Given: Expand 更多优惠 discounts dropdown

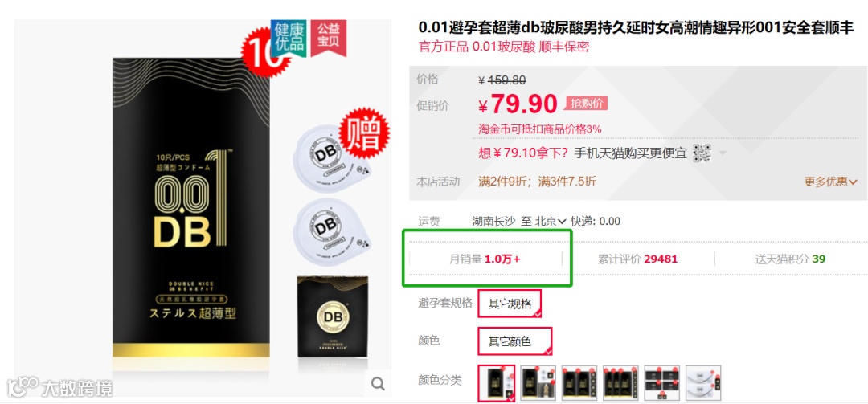Looking at the screenshot, I should (x=830, y=182).
